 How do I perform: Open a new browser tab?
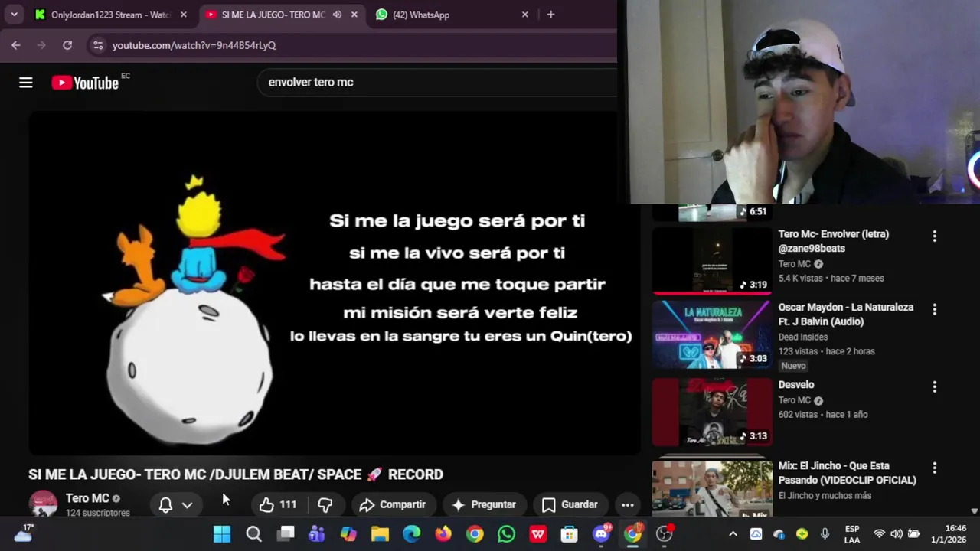(550, 15)
